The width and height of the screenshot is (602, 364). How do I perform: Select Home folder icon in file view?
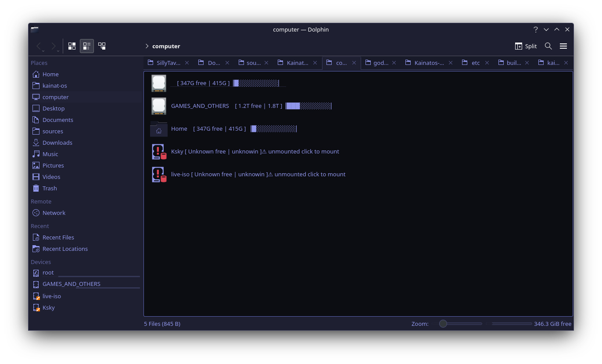click(x=159, y=128)
